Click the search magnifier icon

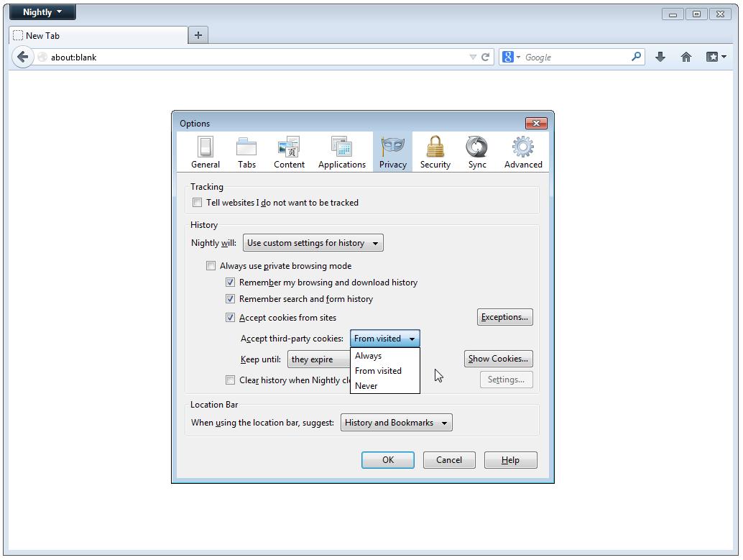tap(637, 57)
